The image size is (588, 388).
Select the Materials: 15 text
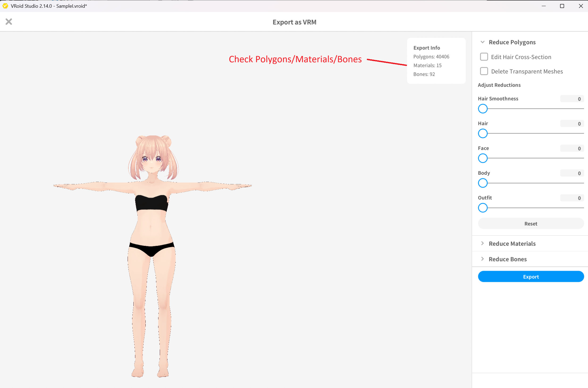427,65
